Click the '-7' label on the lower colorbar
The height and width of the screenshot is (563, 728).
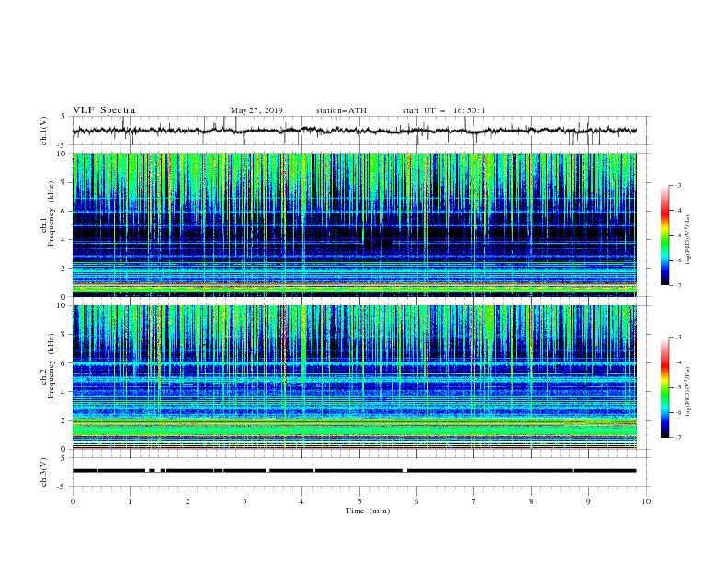pyautogui.click(x=677, y=438)
